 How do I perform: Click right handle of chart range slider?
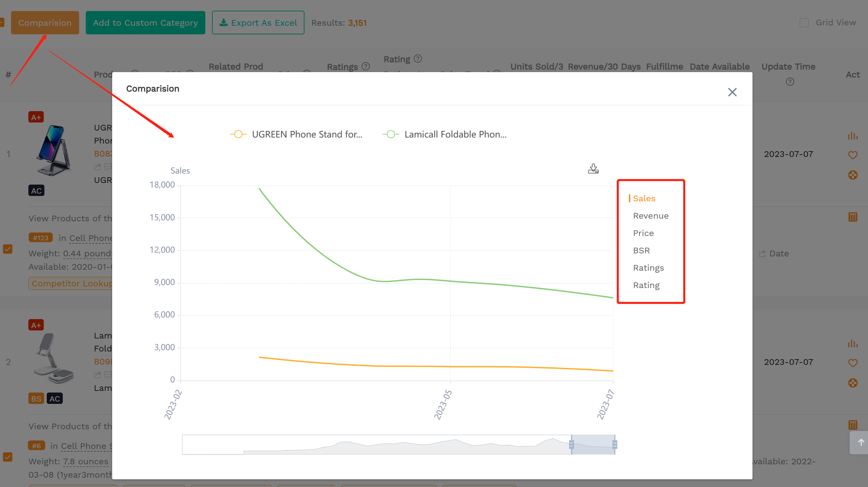pyautogui.click(x=615, y=445)
